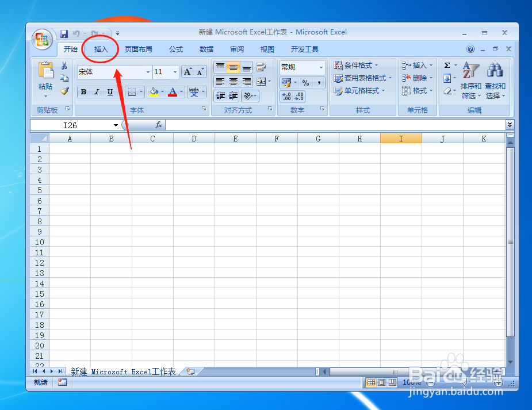The image size is (532, 410).
Task: Switch to Page Layout view
Action: pyautogui.click(x=382, y=382)
